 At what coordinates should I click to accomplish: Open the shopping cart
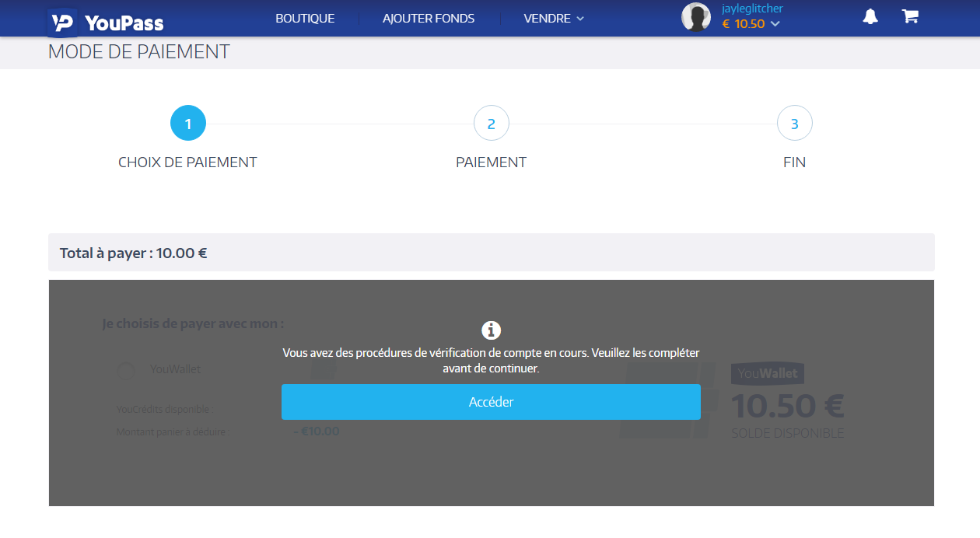[910, 16]
